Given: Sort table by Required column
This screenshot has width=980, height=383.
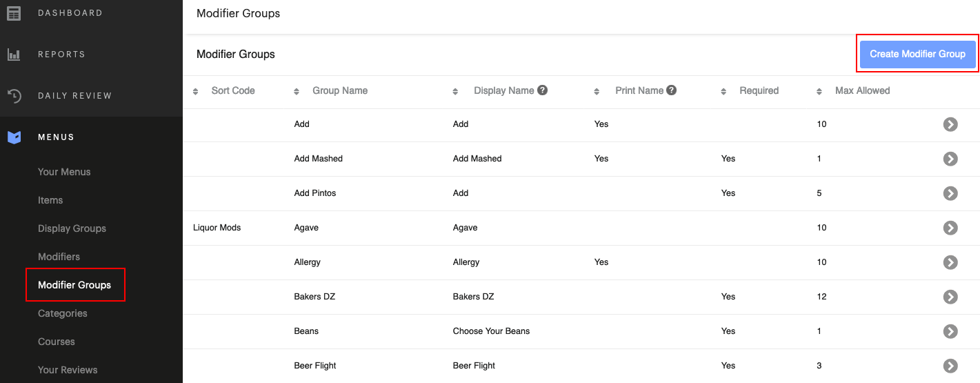Looking at the screenshot, I should tap(759, 90).
